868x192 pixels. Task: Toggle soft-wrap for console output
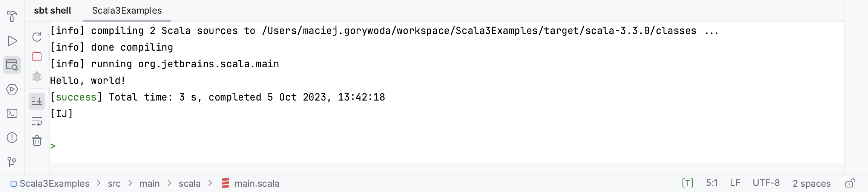tap(37, 121)
